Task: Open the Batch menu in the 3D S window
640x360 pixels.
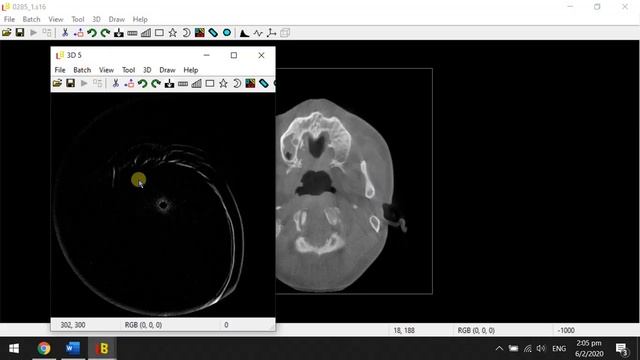Action: click(82, 70)
